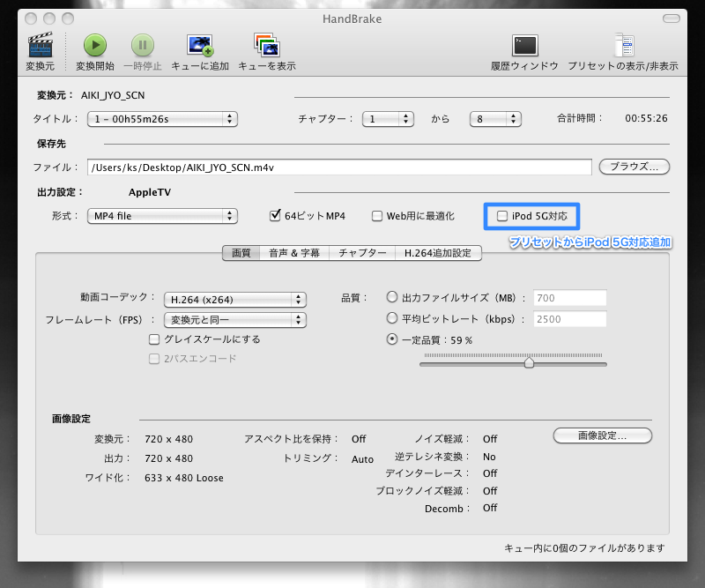Open queue with キューを表示 icon
This screenshot has height=588, width=705.
[x=266, y=46]
